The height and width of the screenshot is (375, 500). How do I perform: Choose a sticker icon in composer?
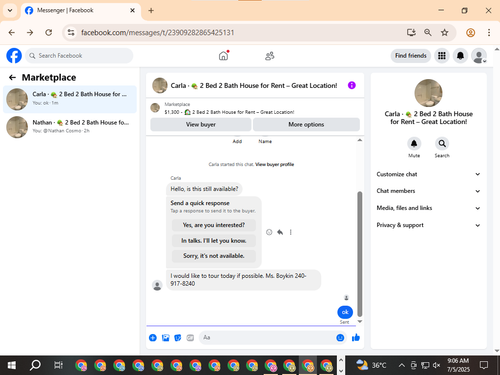pyautogui.click(x=178, y=338)
